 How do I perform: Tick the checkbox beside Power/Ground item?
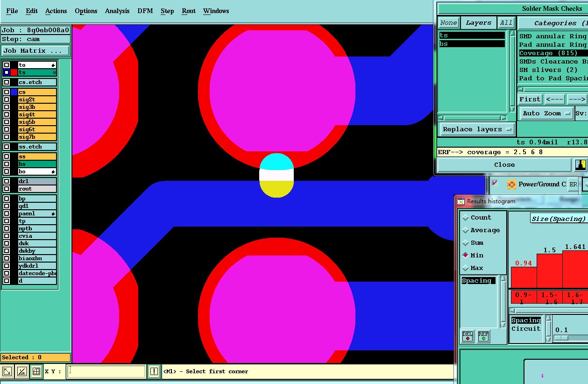coord(495,183)
